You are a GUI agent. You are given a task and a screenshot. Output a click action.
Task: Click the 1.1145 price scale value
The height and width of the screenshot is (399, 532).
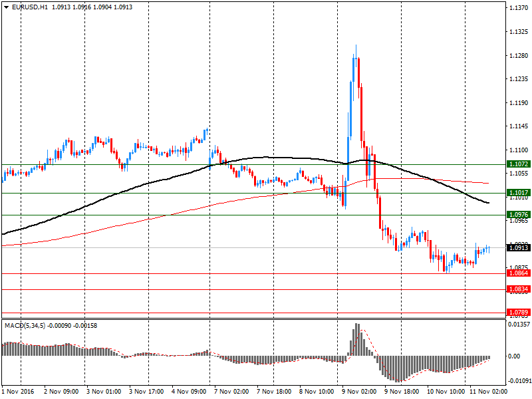(x=519, y=126)
